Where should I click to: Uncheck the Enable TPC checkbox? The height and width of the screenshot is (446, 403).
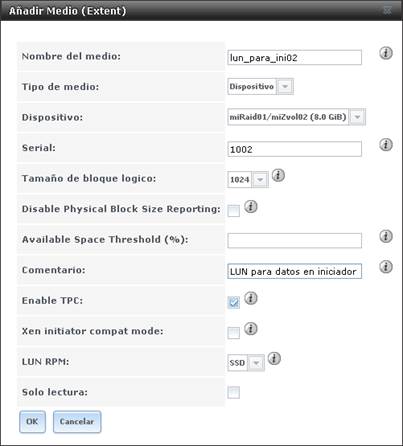[233, 302]
